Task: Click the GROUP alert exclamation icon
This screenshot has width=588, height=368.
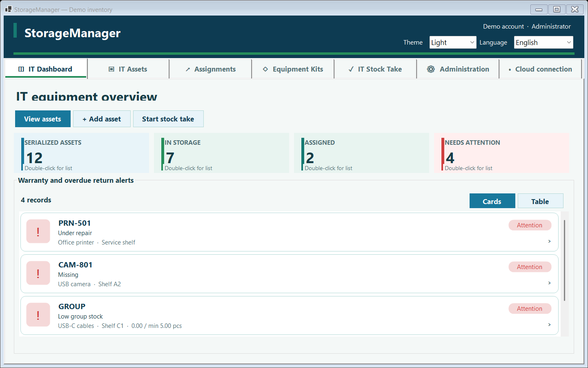Action: click(38, 315)
